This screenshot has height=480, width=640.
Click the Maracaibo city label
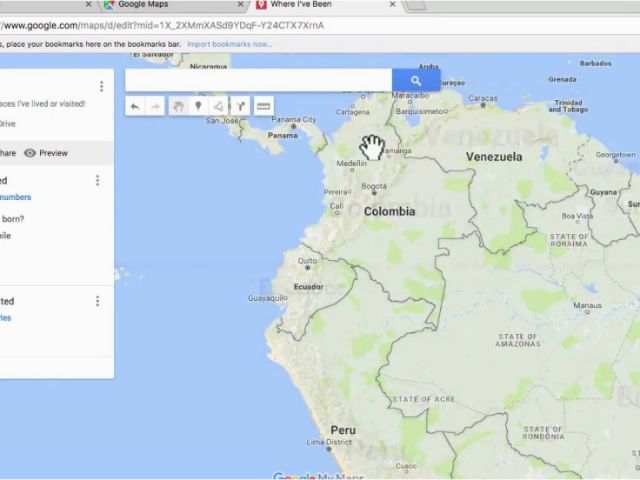(410, 96)
